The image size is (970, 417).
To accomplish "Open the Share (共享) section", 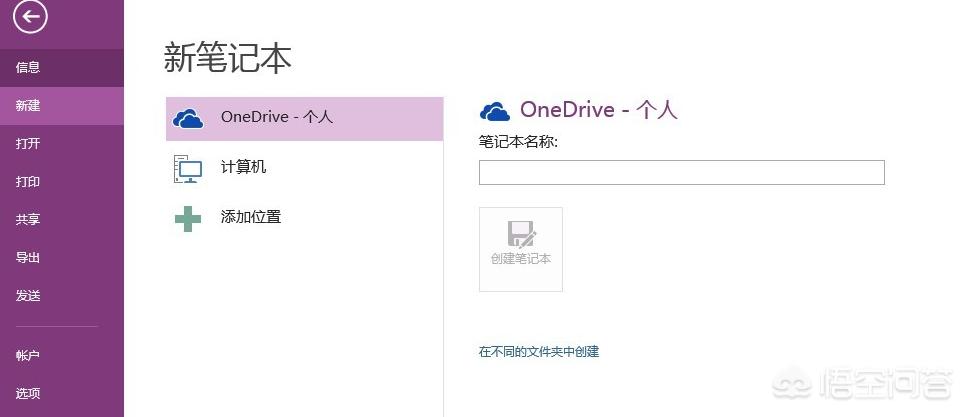I will coord(28,220).
